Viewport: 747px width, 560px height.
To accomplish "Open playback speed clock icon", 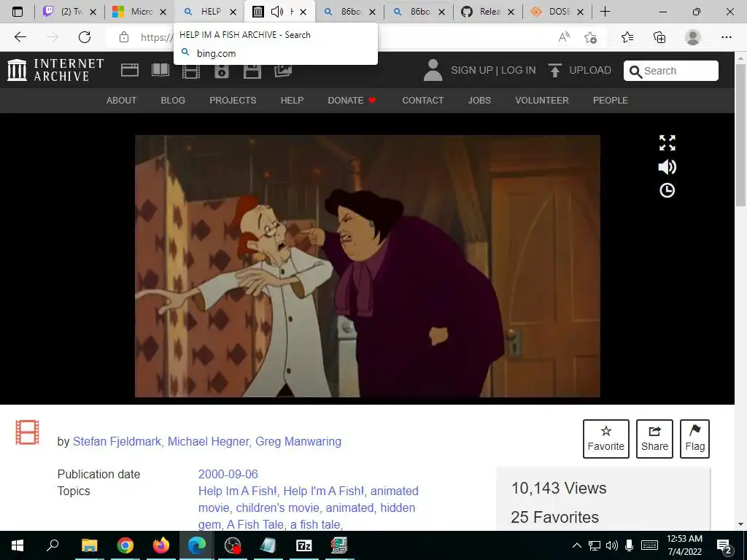I will coord(667,190).
